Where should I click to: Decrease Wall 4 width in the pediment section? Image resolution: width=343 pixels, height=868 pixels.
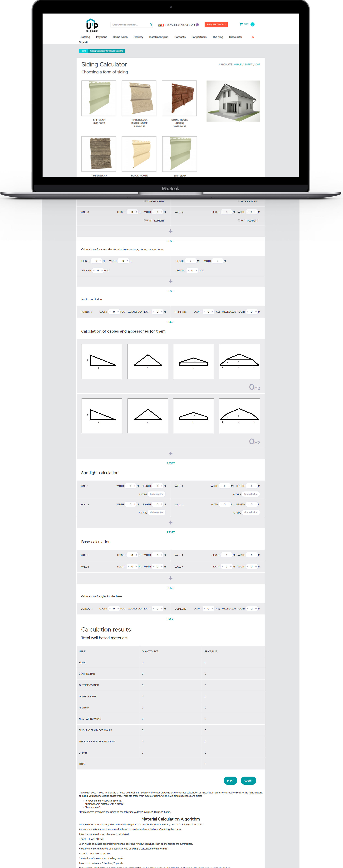[248, 212]
